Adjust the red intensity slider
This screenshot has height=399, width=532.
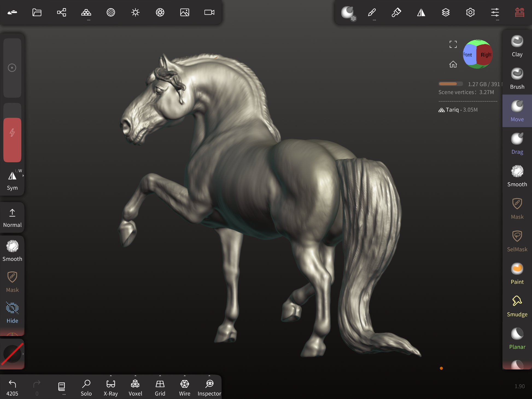[12, 140]
